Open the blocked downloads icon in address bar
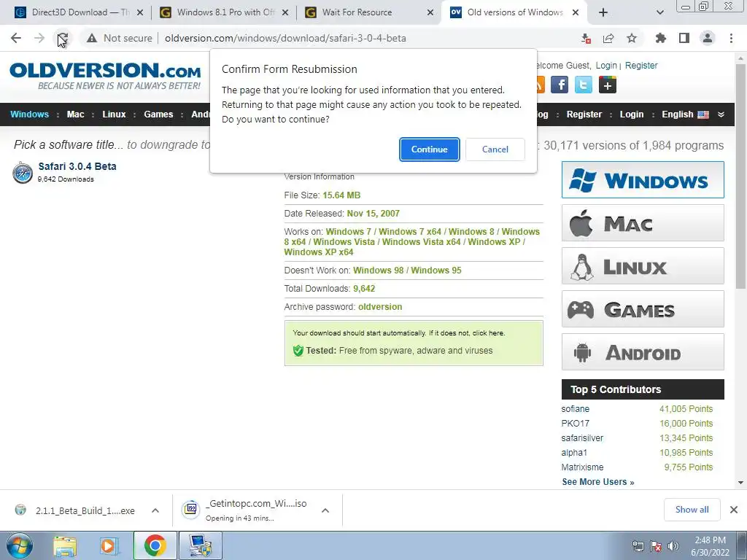This screenshot has height=560, width=747. click(586, 38)
